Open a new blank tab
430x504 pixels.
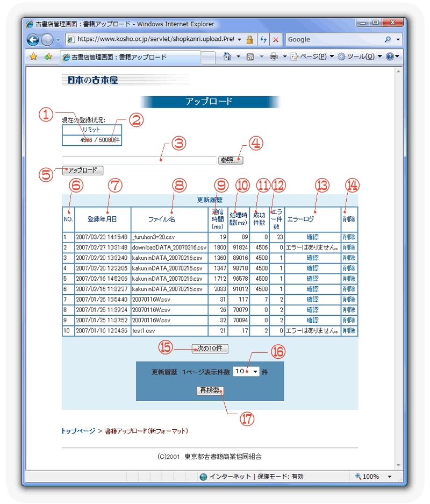point(208,58)
